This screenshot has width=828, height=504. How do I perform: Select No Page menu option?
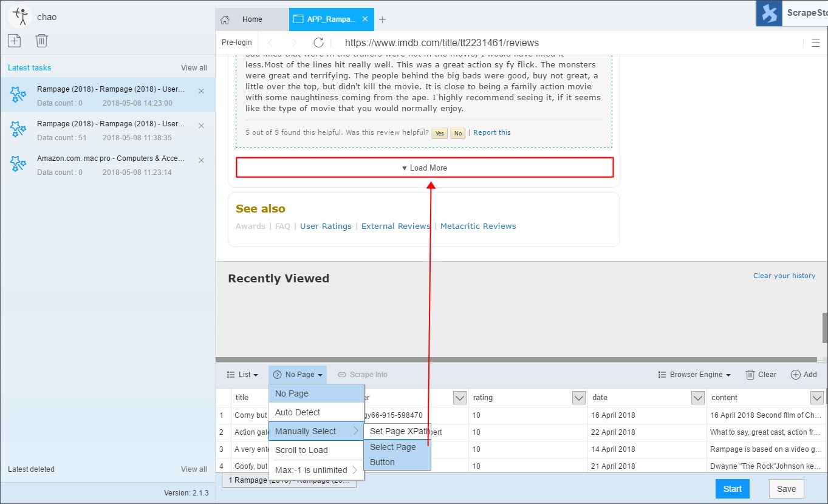coord(316,393)
